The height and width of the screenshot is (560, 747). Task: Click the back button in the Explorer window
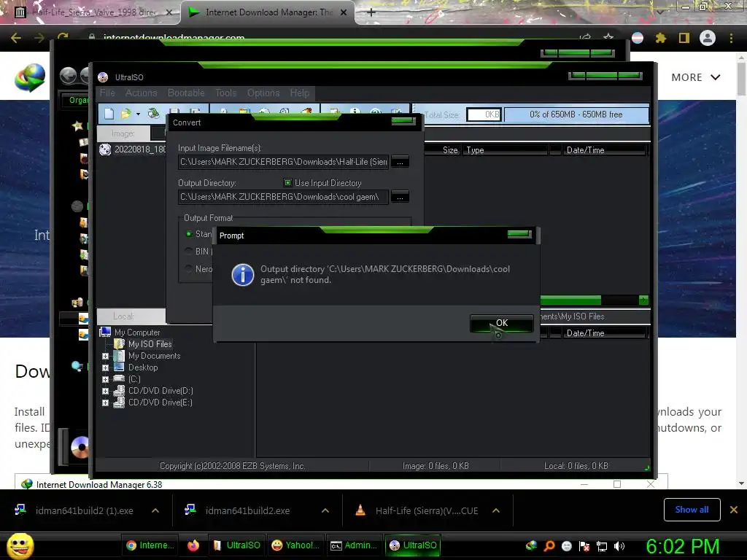(68, 75)
